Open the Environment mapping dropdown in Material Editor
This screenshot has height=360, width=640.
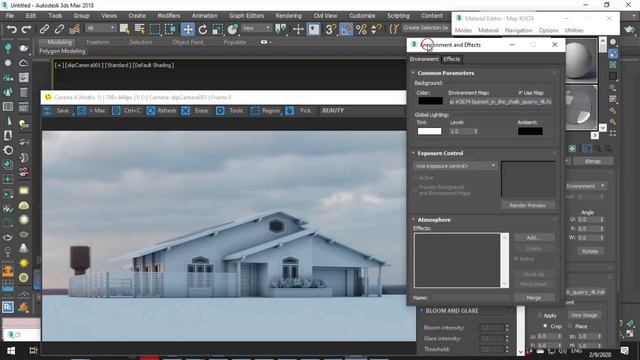click(x=586, y=186)
